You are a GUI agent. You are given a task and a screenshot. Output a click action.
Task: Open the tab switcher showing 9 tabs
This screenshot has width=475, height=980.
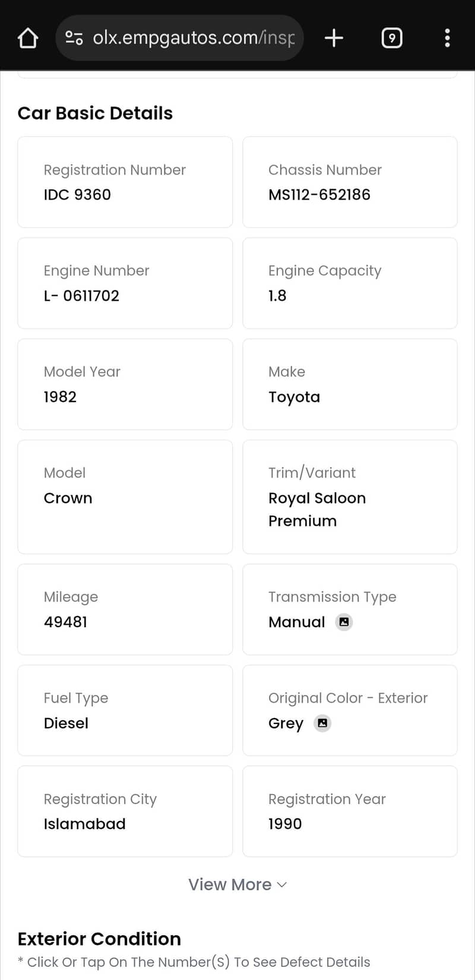coord(391,38)
